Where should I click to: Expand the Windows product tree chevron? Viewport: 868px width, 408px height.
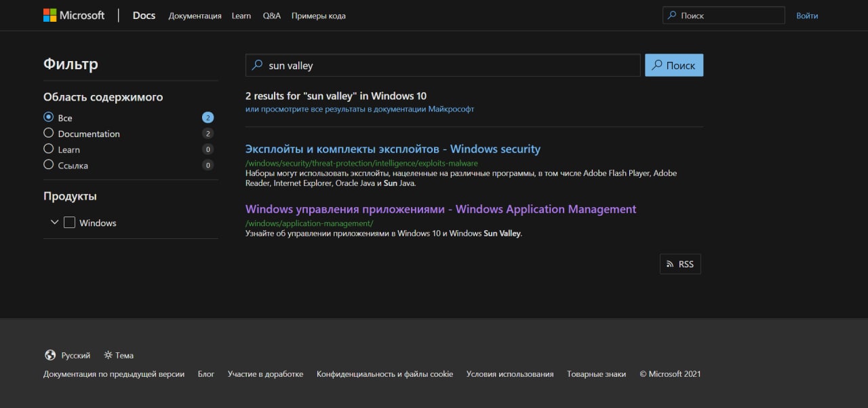54,222
